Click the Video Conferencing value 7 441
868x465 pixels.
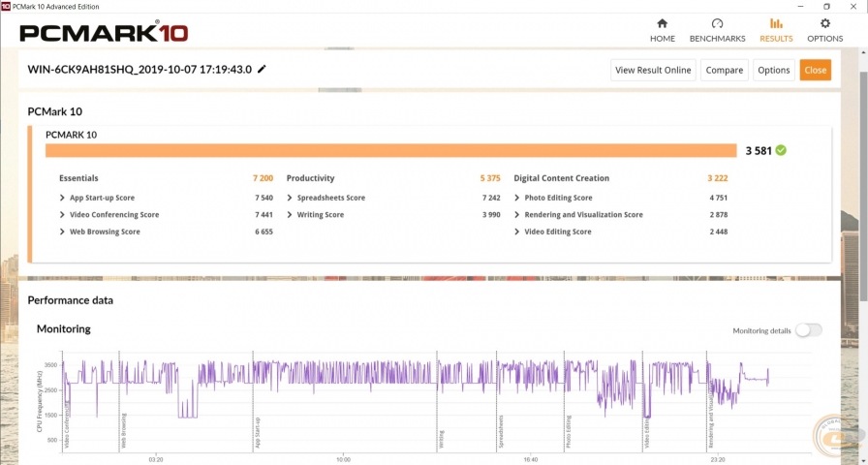[x=264, y=215]
